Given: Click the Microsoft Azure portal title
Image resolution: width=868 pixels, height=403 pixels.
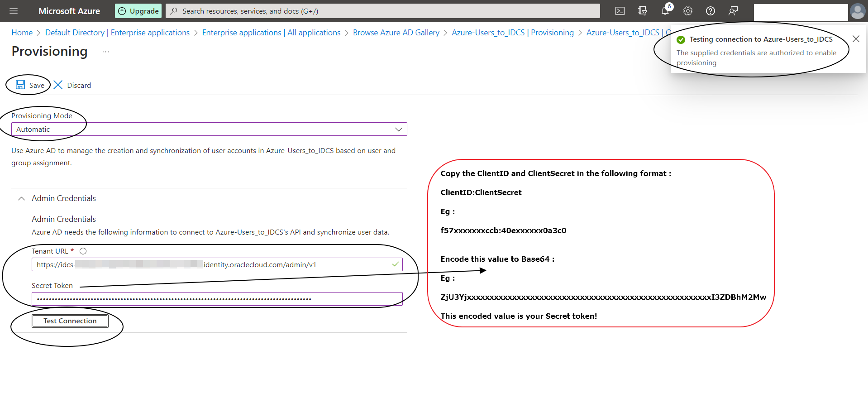Looking at the screenshot, I should coord(69,11).
